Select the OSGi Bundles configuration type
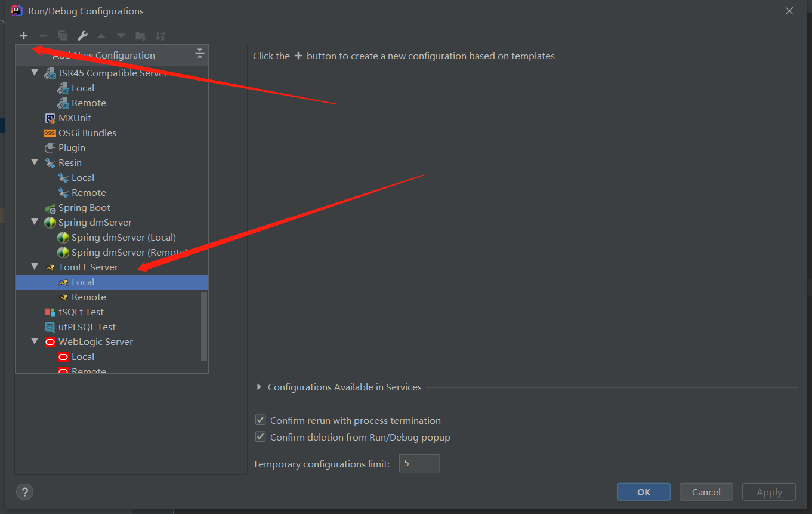 (112, 133)
